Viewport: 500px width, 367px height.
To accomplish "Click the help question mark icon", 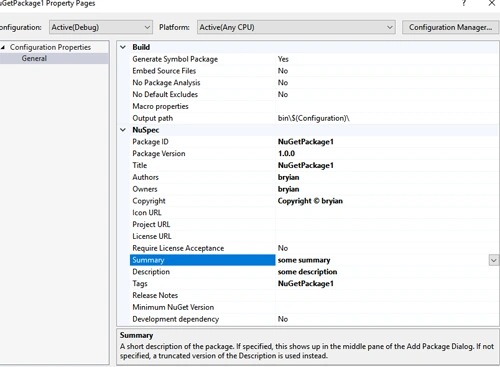I will coord(464,3).
